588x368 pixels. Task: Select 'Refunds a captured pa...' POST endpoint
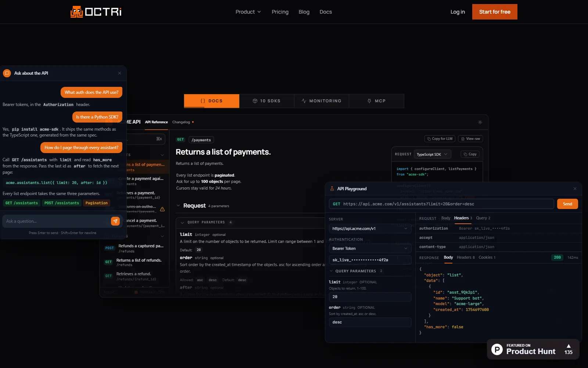(x=135, y=248)
